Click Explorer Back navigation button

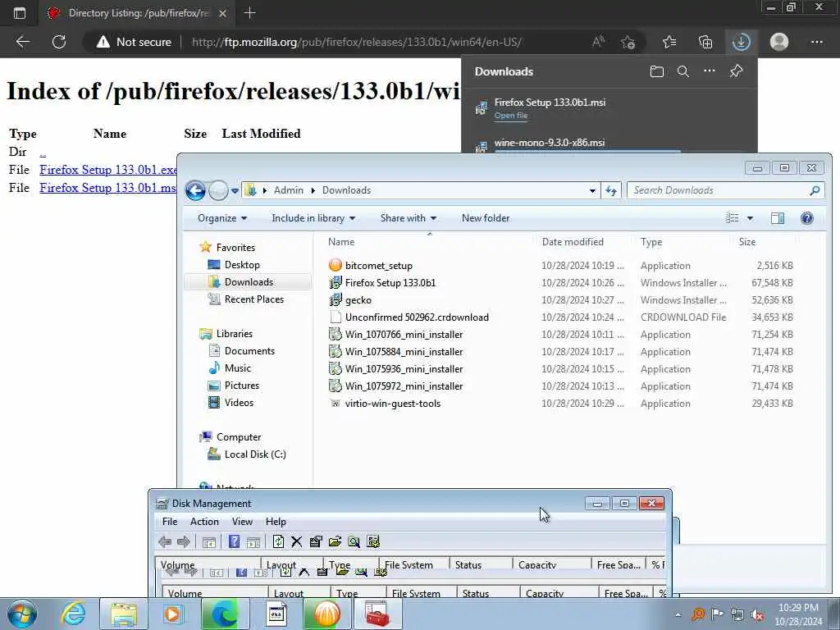(195, 190)
